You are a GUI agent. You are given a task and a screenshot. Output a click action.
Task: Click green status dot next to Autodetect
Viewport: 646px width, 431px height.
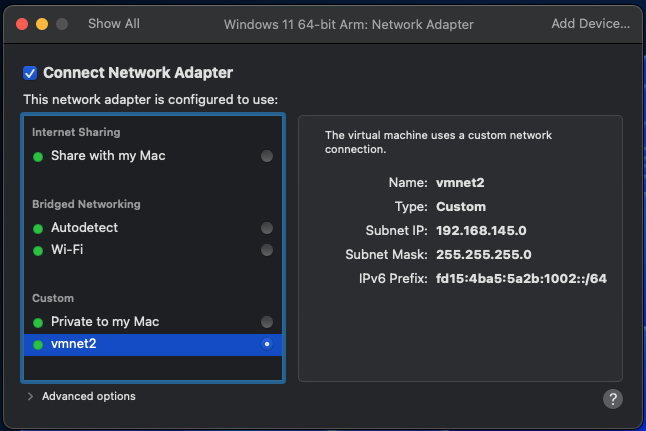tap(38, 229)
